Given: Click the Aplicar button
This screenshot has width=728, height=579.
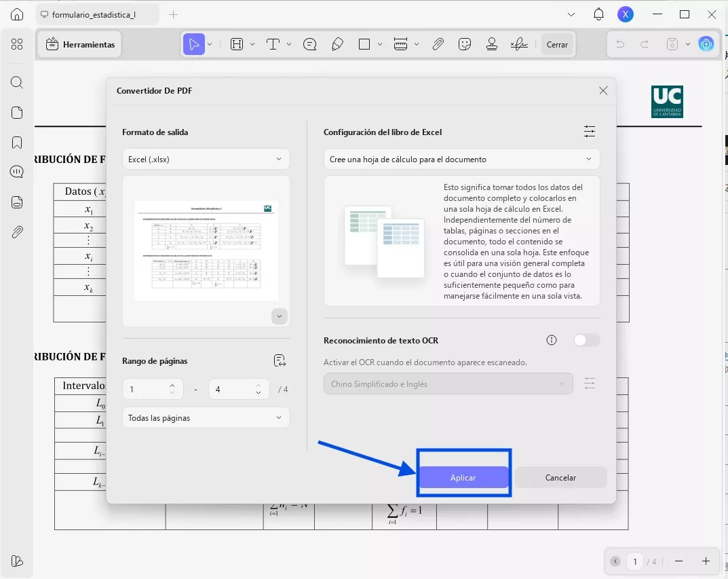Looking at the screenshot, I should (x=463, y=477).
